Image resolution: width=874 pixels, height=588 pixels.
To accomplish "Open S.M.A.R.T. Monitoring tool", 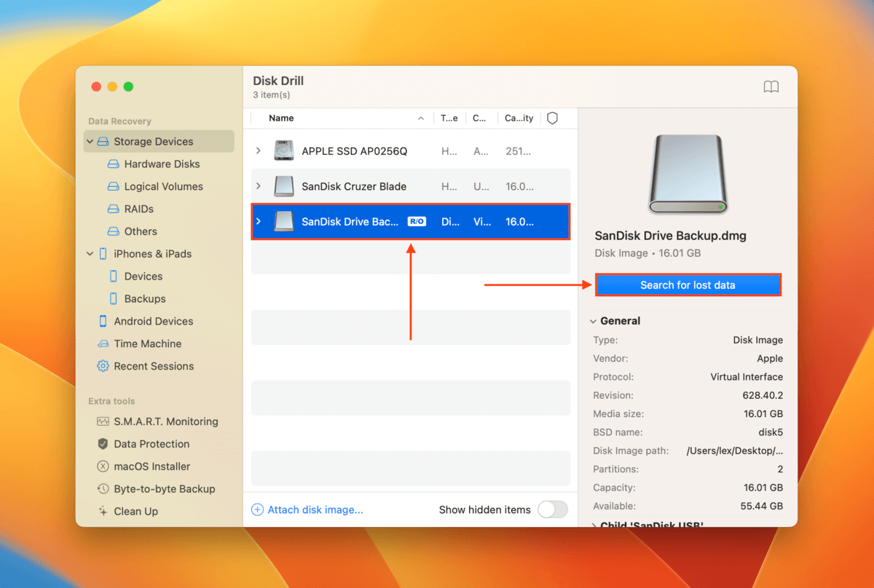I will pyautogui.click(x=166, y=422).
